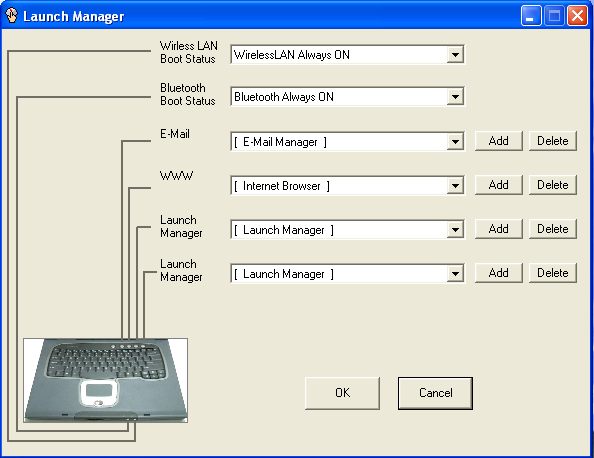Open the Internet Browser dropdown arrow
594x458 pixels.
point(455,186)
